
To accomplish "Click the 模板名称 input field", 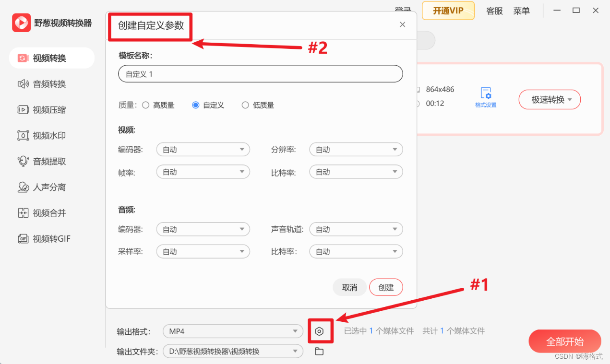I will pos(260,74).
